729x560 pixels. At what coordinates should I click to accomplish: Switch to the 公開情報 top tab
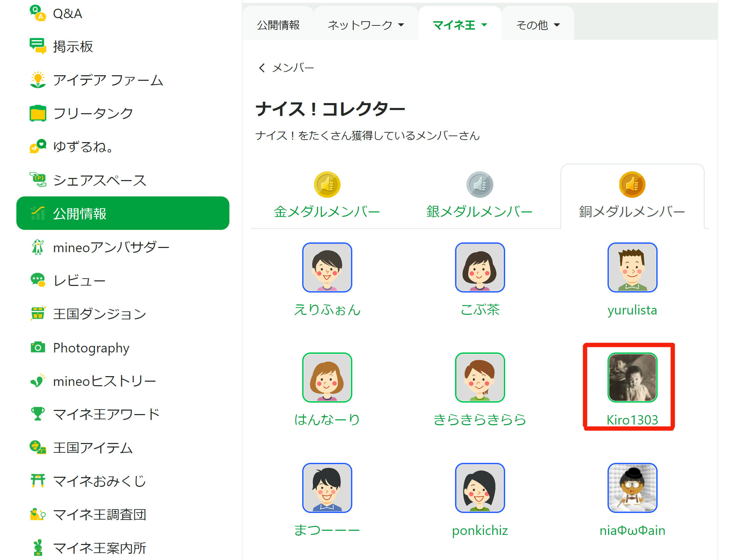[278, 25]
